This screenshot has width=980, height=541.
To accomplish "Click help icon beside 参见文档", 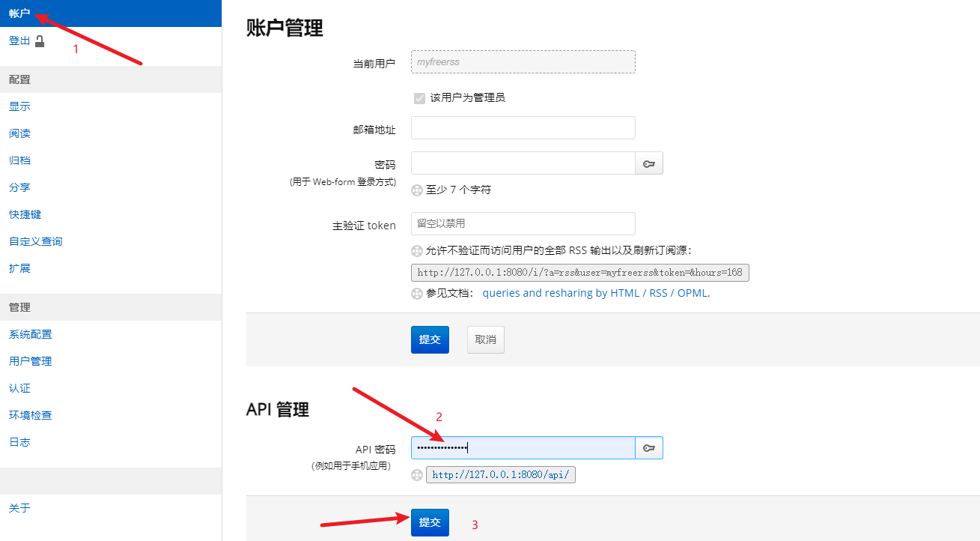I will coord(417,294).
